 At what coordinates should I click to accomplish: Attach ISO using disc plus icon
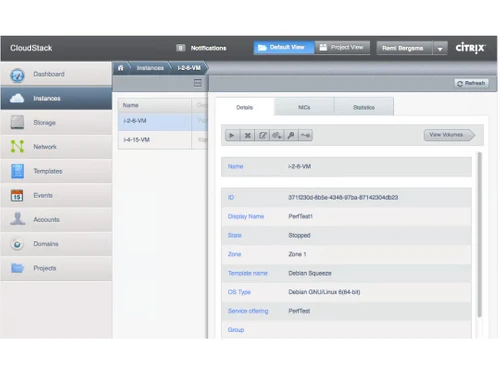pyautogui.click(x=277, y=135)
